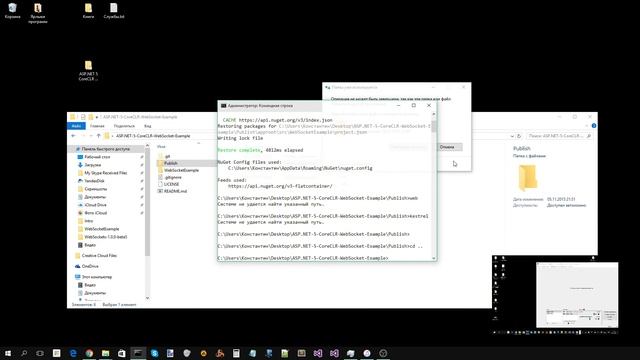Switch to the Поделиться ribbon tab
The width and height of the screenshot is (640, 360).
click(124, 126)
